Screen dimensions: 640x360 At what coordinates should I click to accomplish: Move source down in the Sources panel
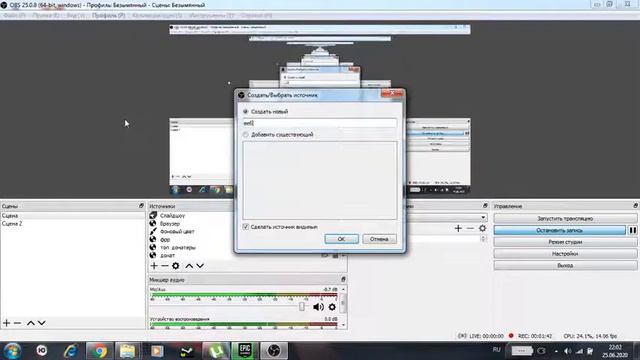pyautogui.click(x=200, y=266)
